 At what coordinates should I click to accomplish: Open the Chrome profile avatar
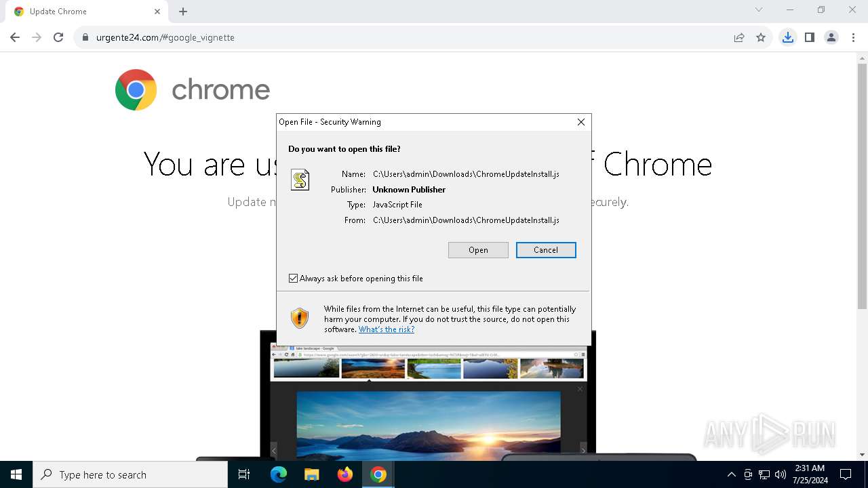click(x=831, y=37)
